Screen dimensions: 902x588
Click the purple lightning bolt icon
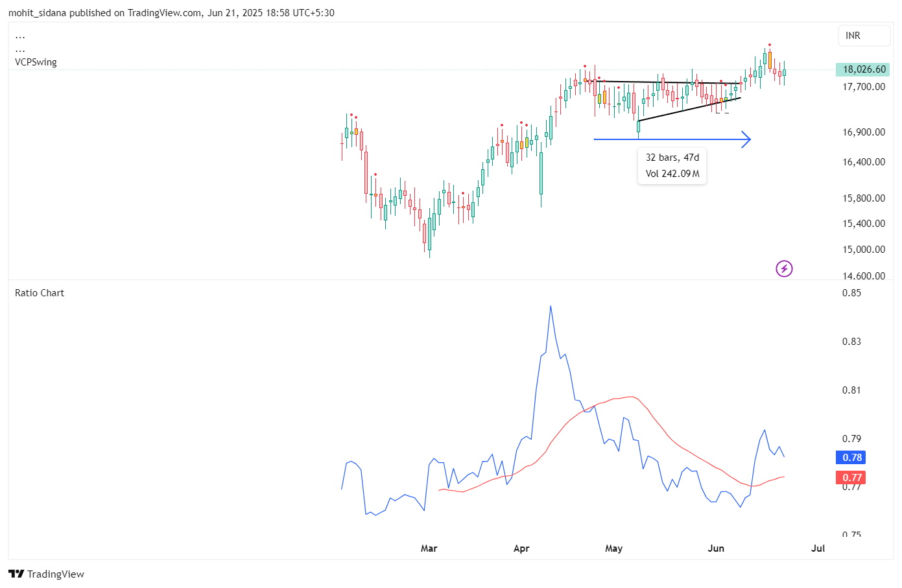[784, 268]
